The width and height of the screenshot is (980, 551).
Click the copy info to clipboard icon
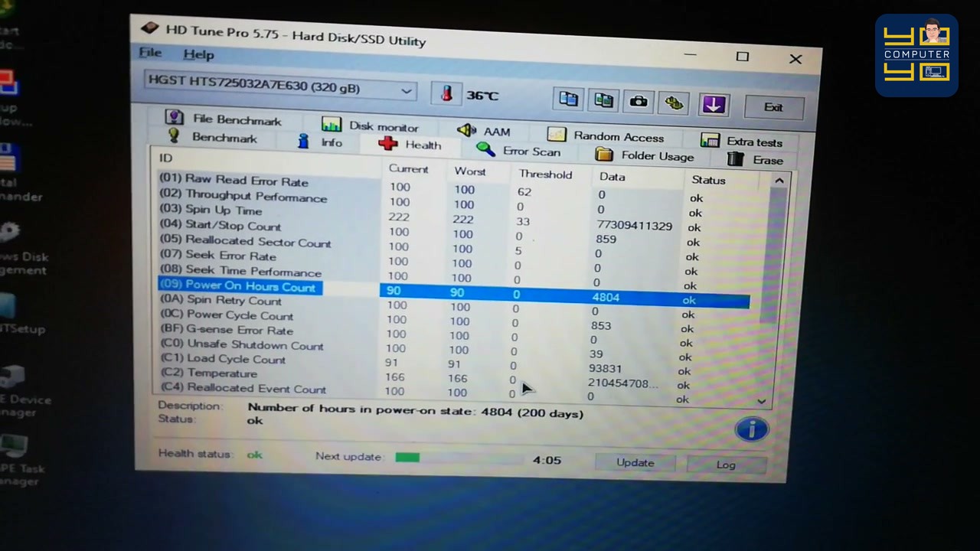(x=568, y=99)
